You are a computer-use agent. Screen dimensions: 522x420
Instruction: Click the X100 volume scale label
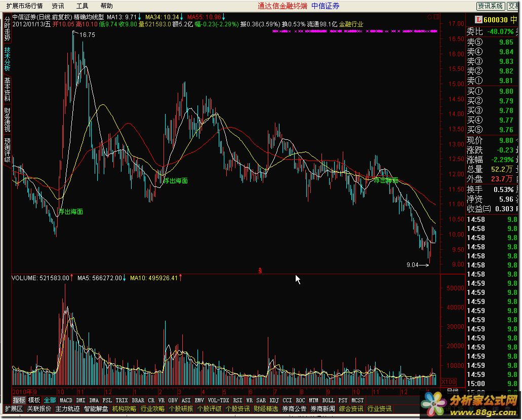449,381
